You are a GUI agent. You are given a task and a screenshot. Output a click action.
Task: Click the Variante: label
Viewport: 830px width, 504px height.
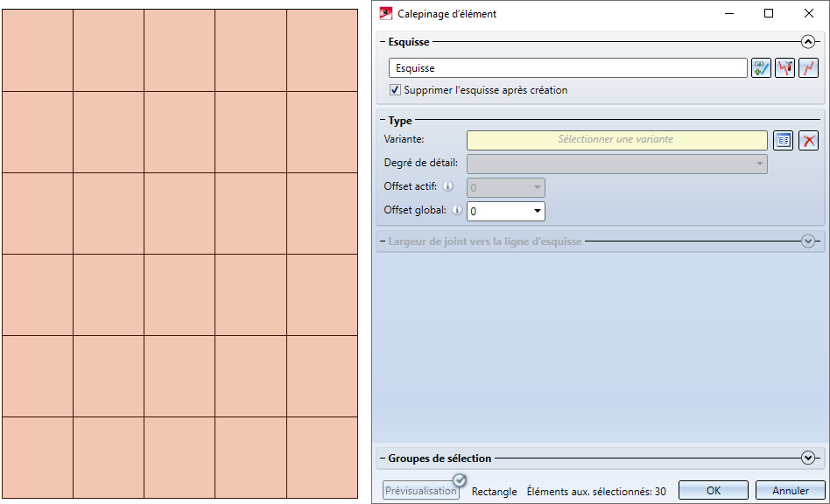pyautogui.click(x=404, y=139)
